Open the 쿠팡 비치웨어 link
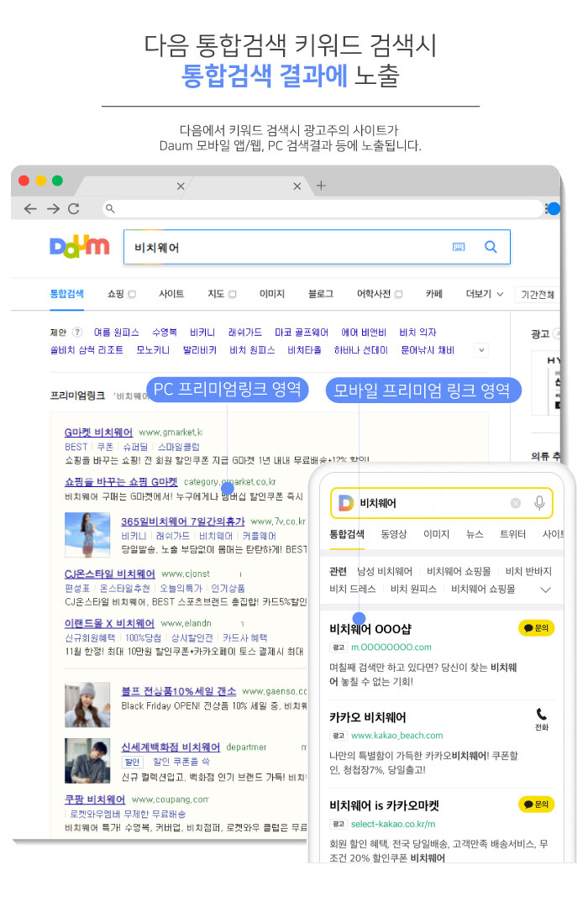The width and height of the screenshot is (588, 907). [x=95, y=800]
